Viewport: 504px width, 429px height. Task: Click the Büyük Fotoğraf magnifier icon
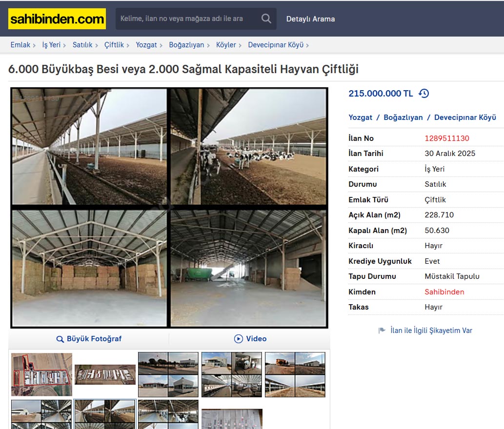coord(60,339)
